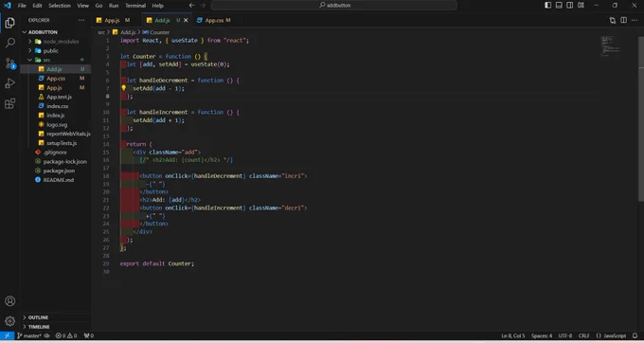Open the Terminal menu
Screen dimensions: 644x343
(x=135, y=6)
